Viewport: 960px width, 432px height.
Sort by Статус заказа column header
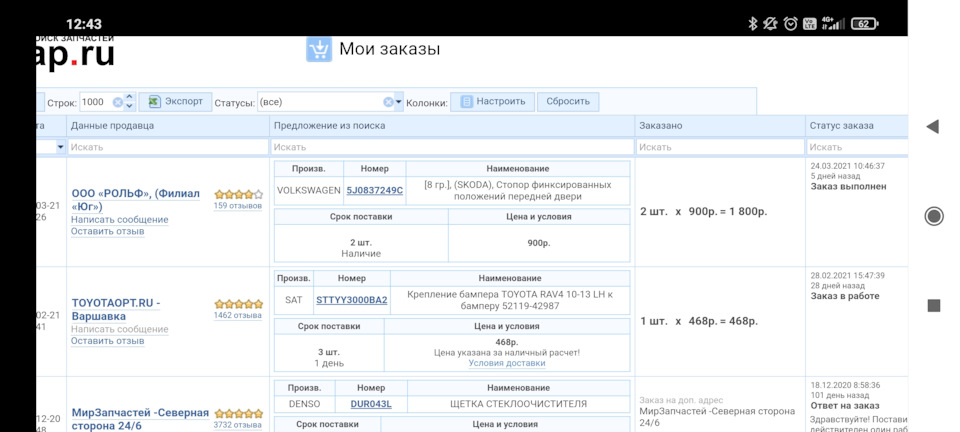[857, 125]
